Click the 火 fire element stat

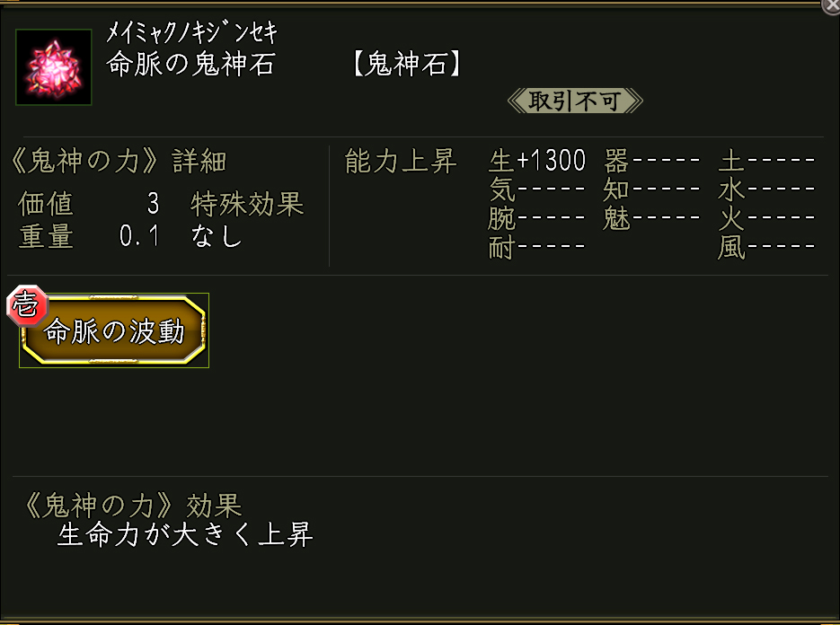766,218
